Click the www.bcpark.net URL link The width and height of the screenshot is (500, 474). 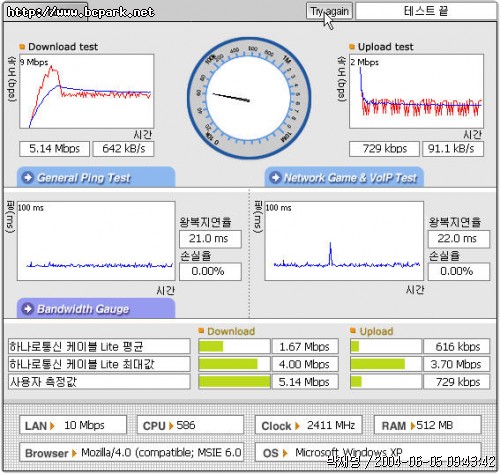(x=80, y=12)
